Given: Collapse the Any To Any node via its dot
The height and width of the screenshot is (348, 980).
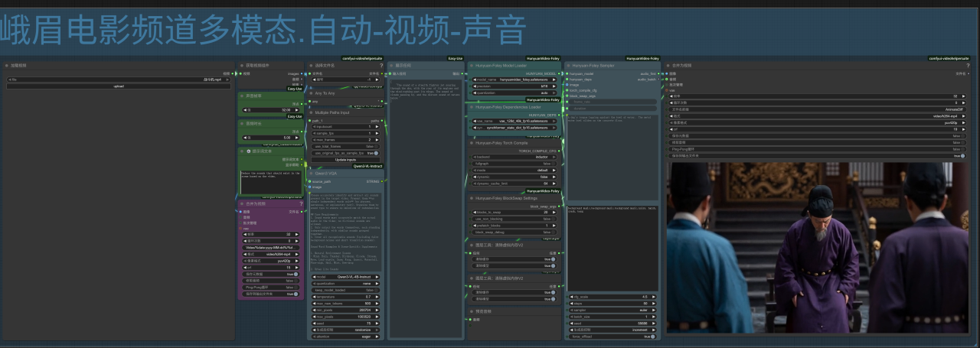Looking at the screenshot, I should click(x=311, y=93).
